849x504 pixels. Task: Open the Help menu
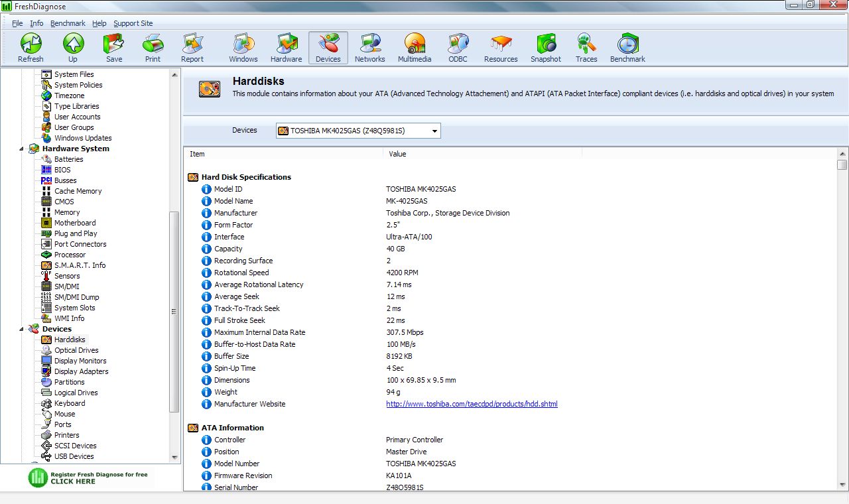99,23
